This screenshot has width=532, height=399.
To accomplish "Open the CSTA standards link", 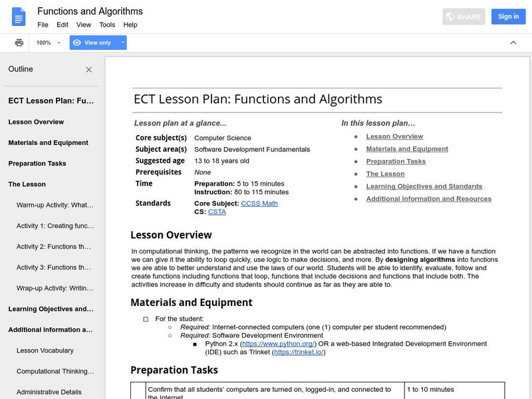I will click(217, 211).
